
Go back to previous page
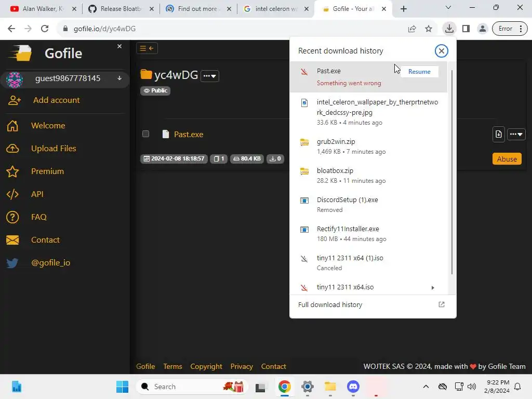[x=11, y=29]
